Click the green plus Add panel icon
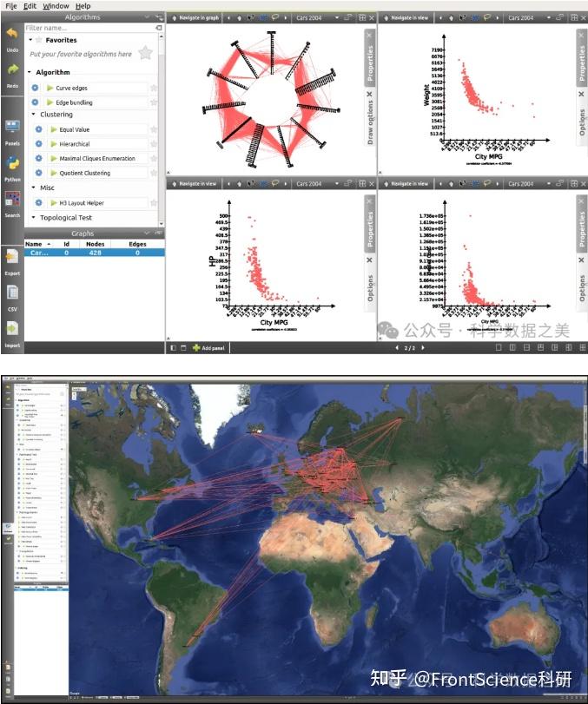This screenshot has height=704, width=588. coord(196,347)
